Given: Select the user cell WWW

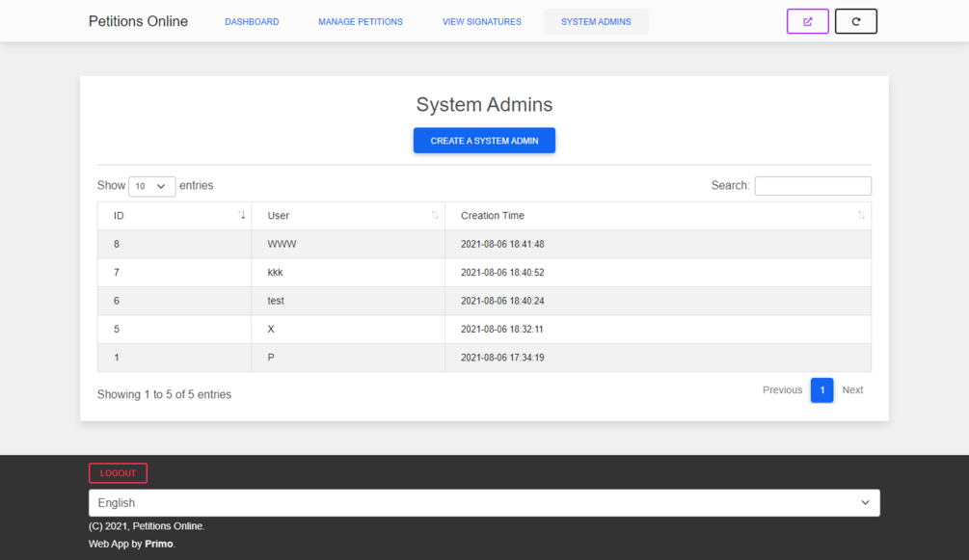Looking at the screenshot, I should pos(348,244).
